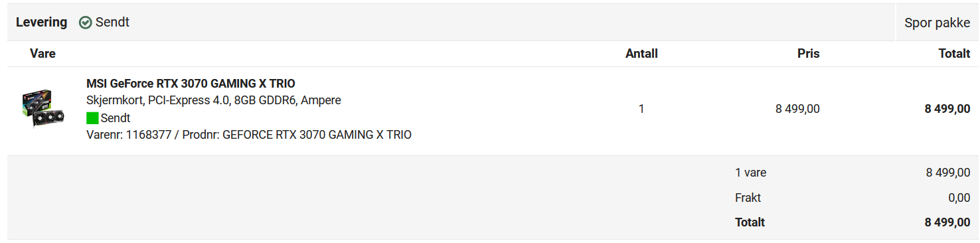Select the Pris column header
This screenshot has width=980, height=243.
(809, 54)
